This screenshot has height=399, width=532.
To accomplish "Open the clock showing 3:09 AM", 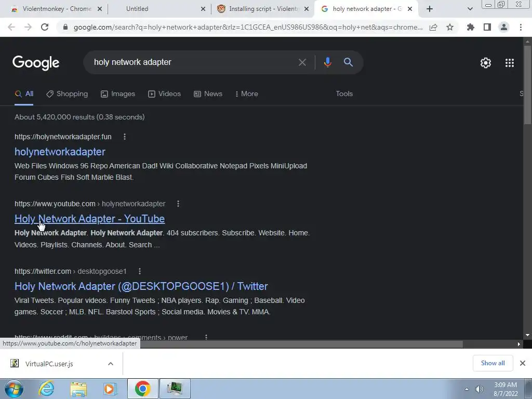I will pos(506,389).
